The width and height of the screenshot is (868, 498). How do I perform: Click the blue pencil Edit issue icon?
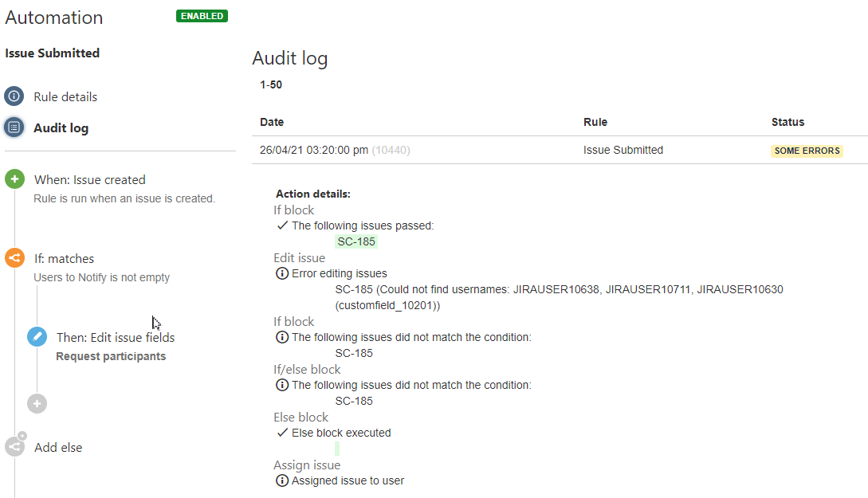point(37,336)
